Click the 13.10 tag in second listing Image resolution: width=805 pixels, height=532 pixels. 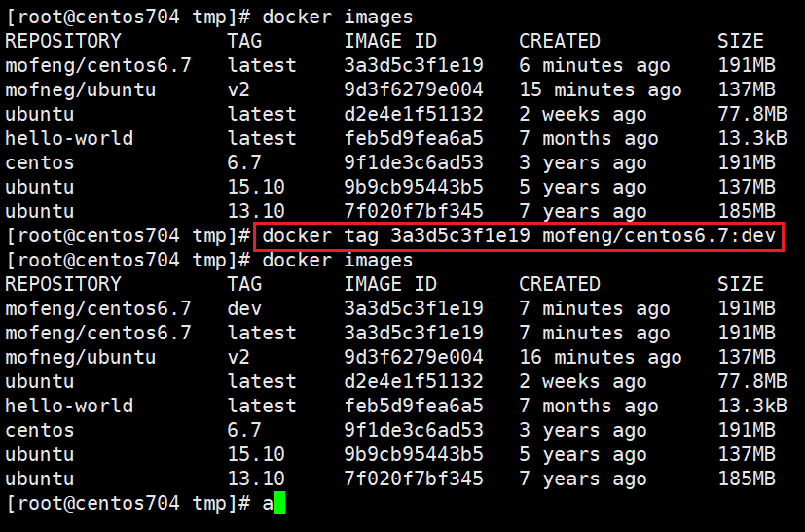tap(256, 479)
